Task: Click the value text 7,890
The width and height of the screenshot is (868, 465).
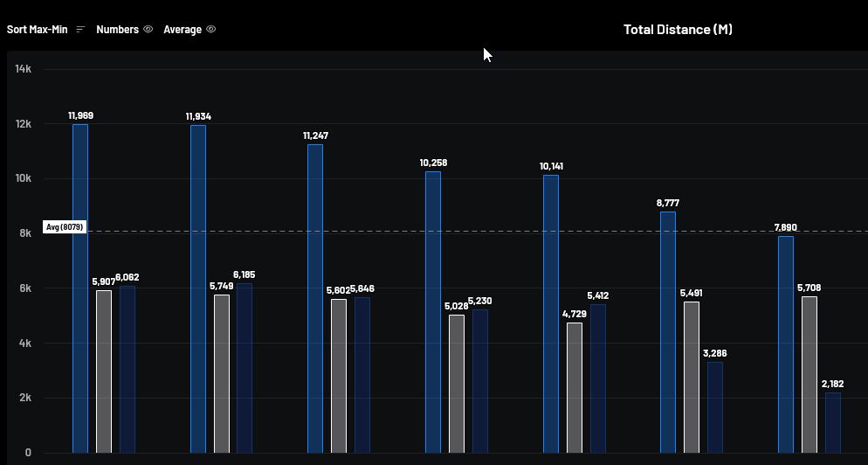Action: click(786, 228)
